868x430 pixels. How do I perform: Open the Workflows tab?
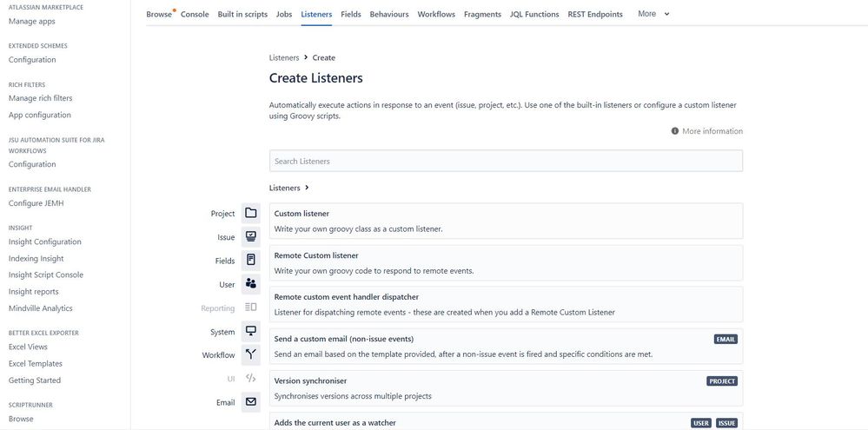(436, 15)
